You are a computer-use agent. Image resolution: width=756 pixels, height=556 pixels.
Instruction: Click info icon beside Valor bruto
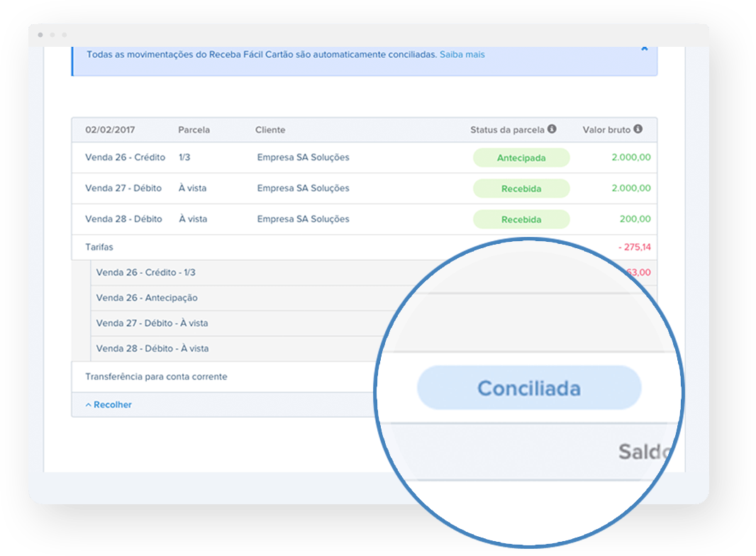638,129
